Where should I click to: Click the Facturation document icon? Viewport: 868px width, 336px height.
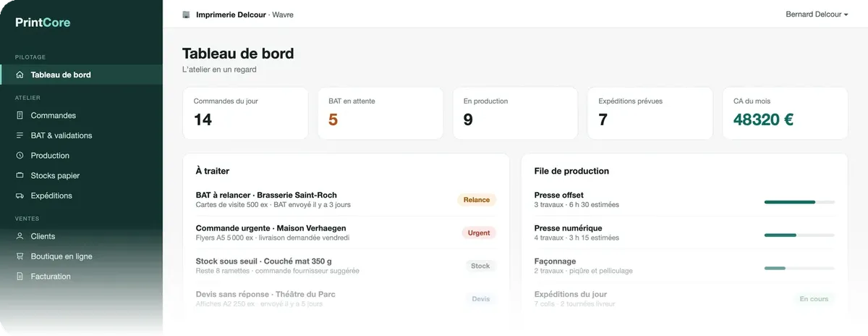coord(20,277)
